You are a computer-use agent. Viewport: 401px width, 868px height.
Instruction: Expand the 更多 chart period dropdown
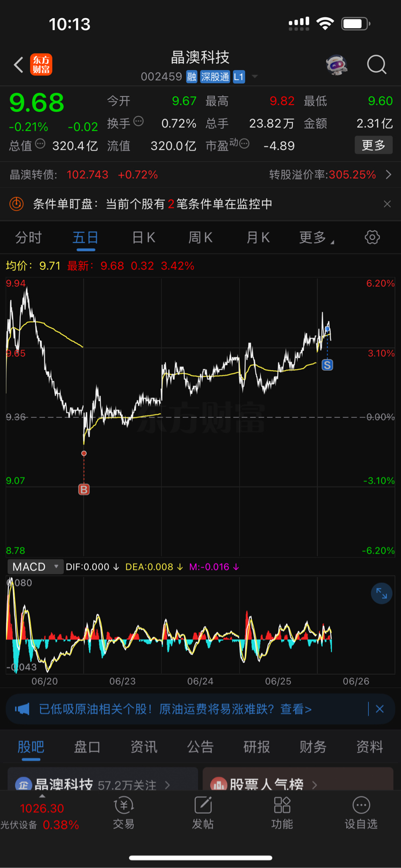[x=316, y=238]
